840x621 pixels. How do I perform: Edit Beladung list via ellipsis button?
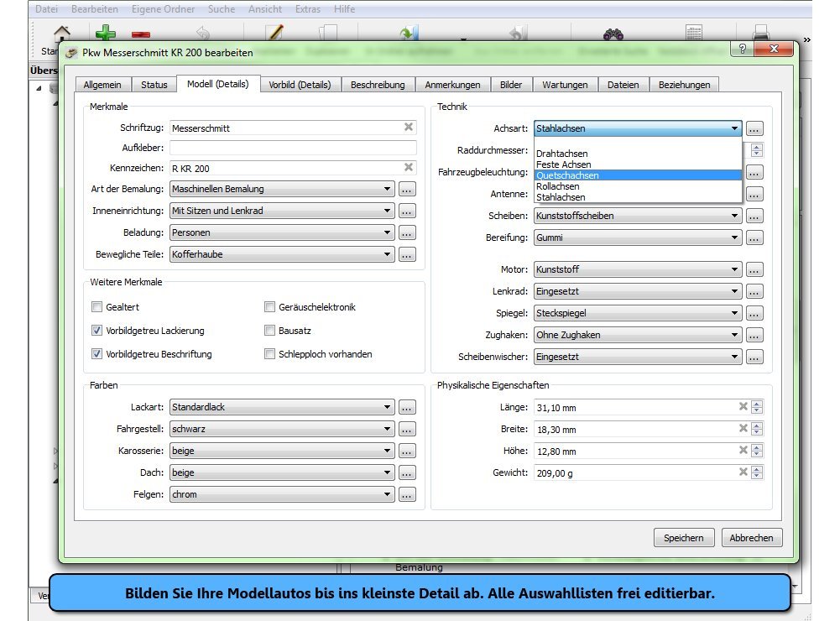[407, 233]
